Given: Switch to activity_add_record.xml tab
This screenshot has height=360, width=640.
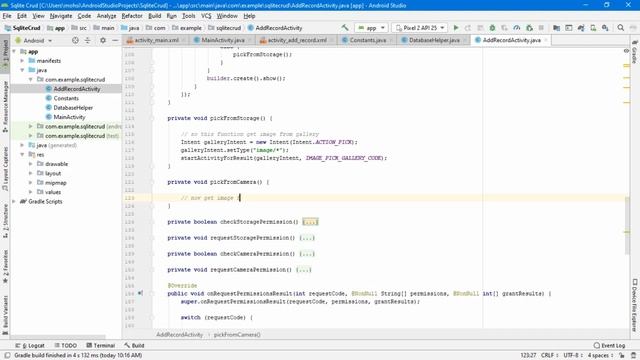Looking at the screenshot, I should [x=297, y=40].
